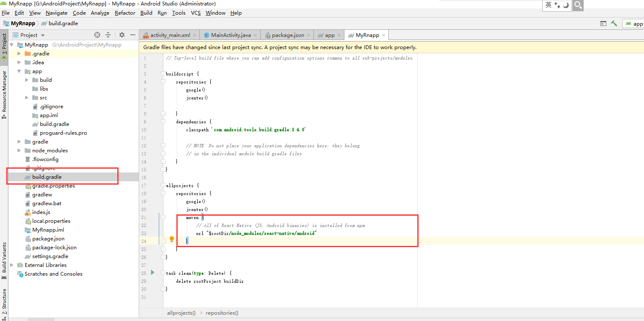Click the run anything icon beside hammer
Screen dimensions: 644x321
(603, 23)
